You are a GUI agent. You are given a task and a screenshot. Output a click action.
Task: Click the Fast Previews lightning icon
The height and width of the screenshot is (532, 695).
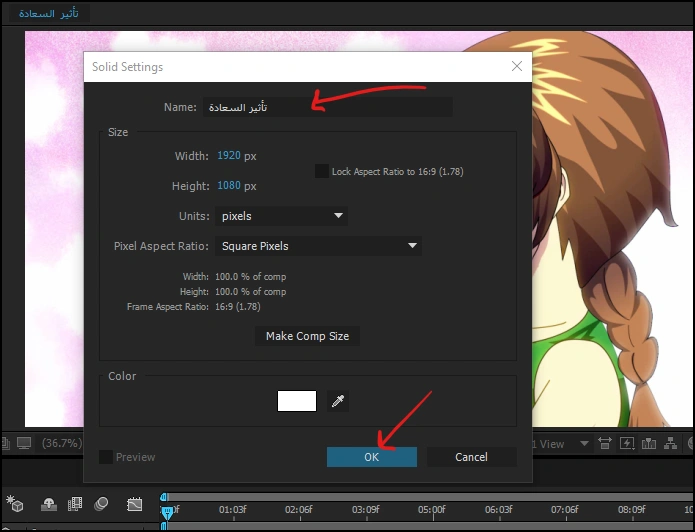pos(627,443)
